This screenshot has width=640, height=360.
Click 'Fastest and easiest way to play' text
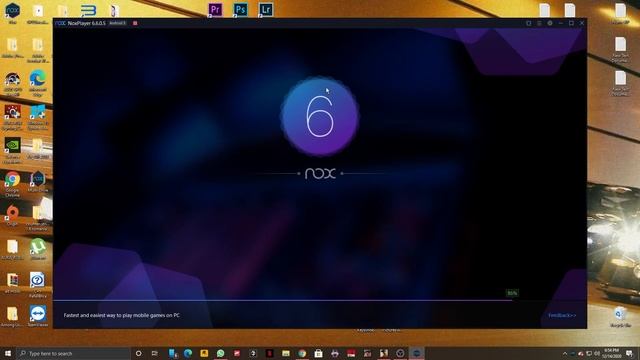(x=122, y=315)
